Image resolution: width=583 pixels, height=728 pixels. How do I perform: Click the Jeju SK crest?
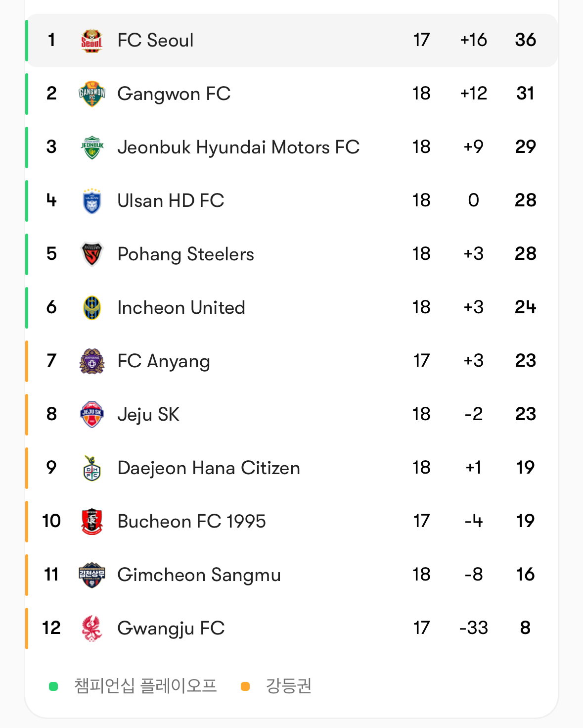[x=92, y=415]
